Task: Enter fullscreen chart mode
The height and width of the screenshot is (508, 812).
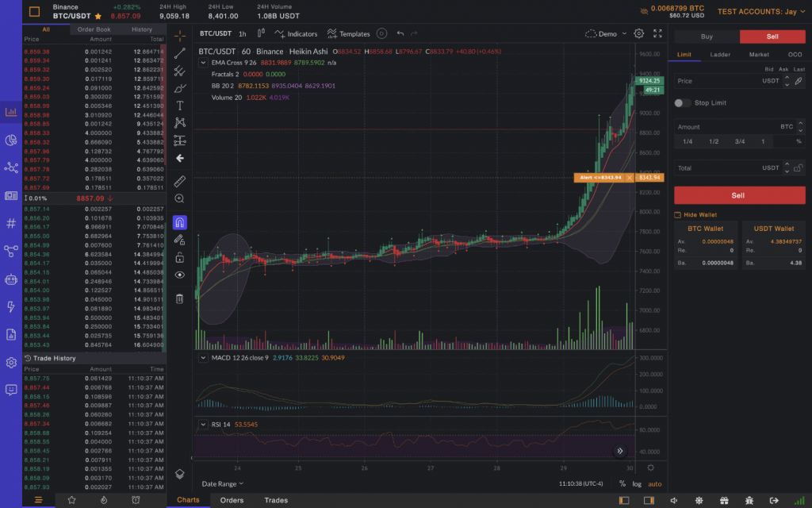Action: click(657, 34)
